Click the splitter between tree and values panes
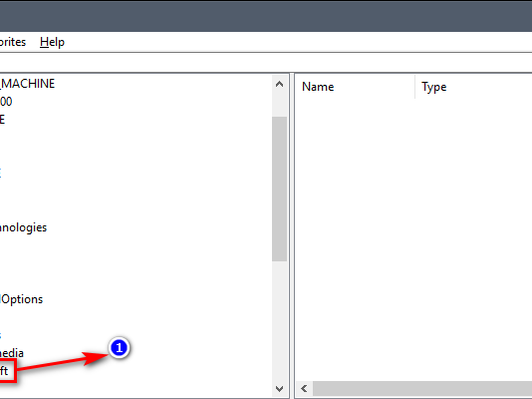This screenshot has height=399, width=532. (x=292, y=235)
